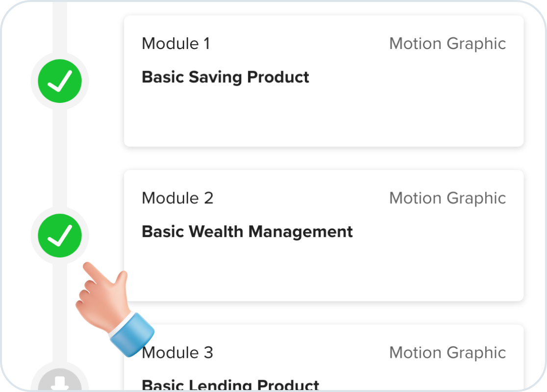
Task: Click Motion Graphic tag on Module 3
Action: tap(448, 353)
